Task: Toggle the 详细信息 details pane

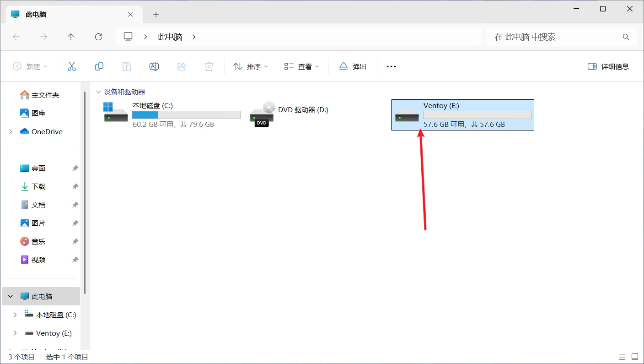Action: point(608,66)
